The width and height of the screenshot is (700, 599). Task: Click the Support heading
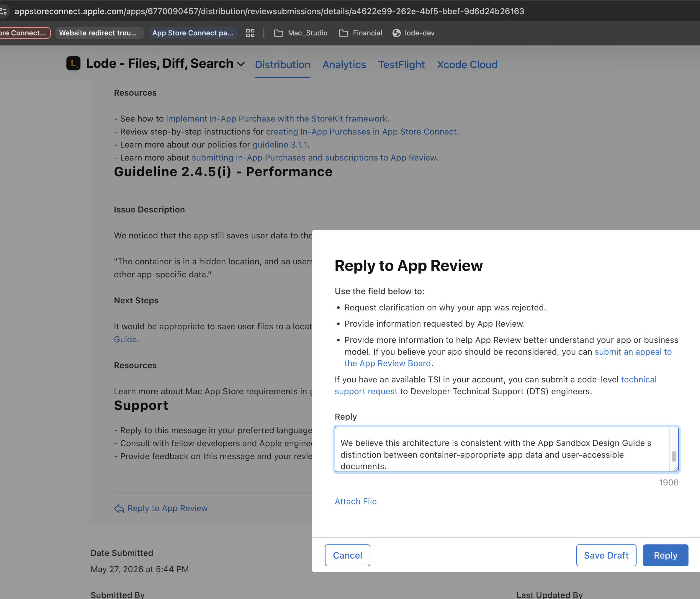point(141,405)
